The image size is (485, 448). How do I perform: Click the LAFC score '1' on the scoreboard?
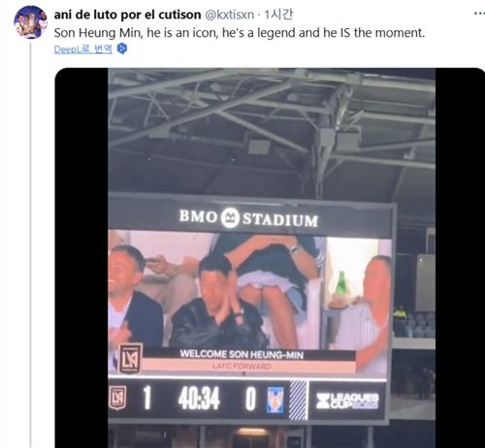pos(147,399)
